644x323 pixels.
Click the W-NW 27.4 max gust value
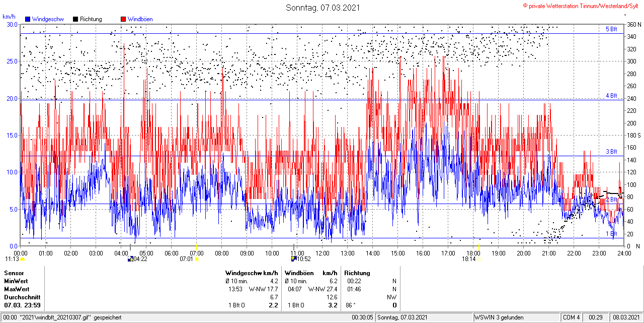point(323,289)
